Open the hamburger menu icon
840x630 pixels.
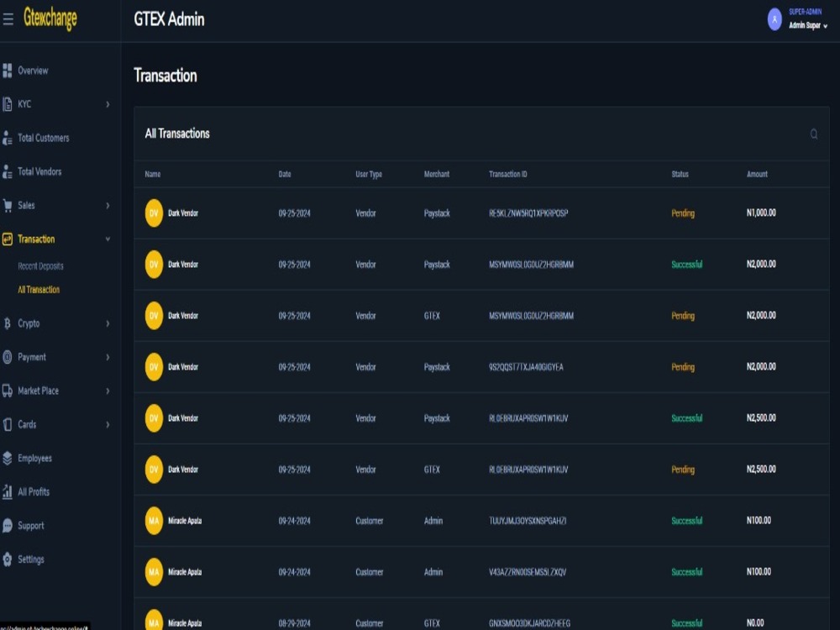point(8,20)
